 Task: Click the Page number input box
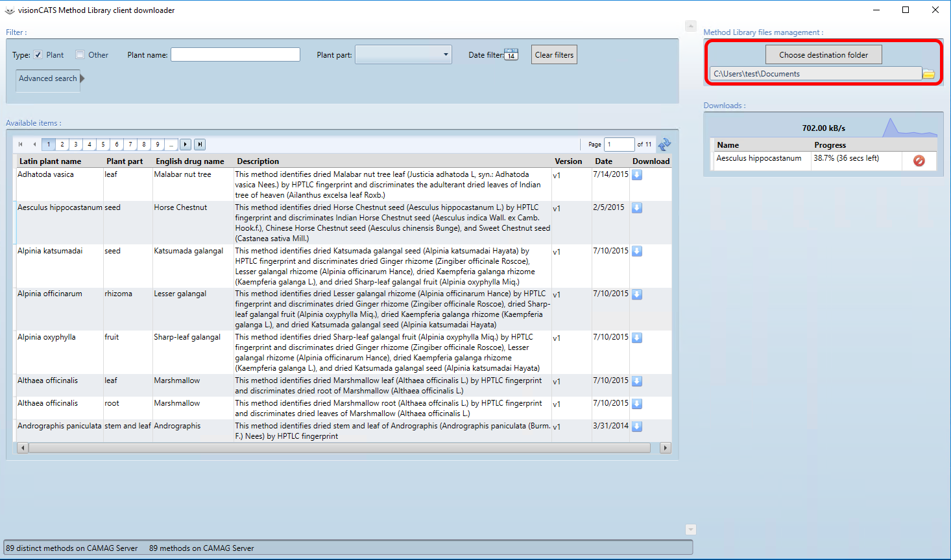[620, 145]
